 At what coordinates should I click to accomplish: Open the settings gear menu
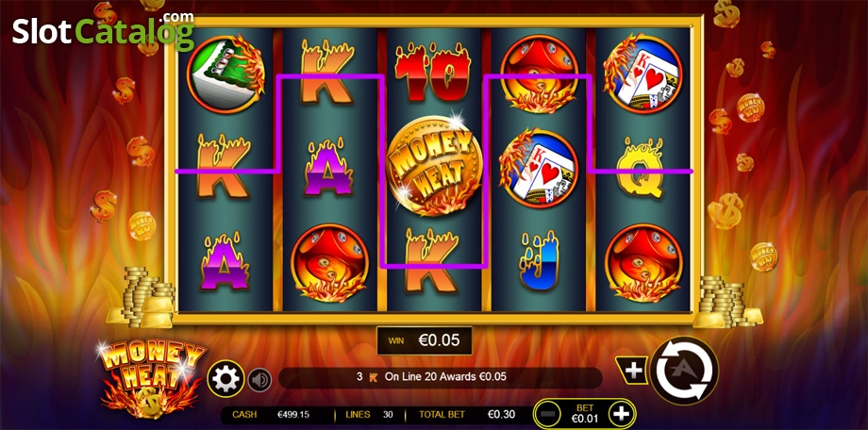pyautogui.click(x=225, y=379)
